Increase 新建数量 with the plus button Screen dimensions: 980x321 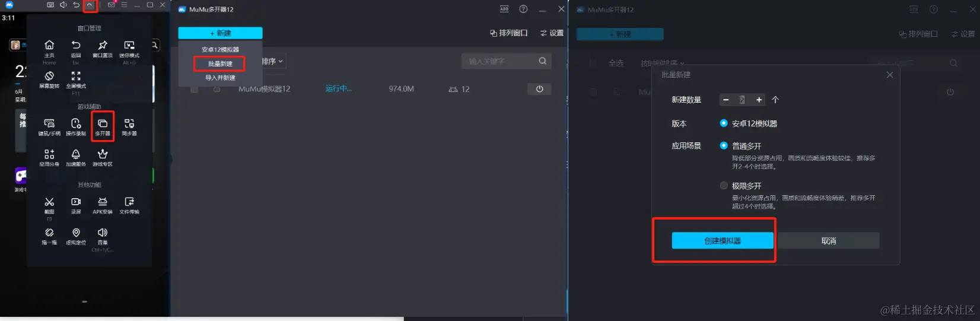759,100
